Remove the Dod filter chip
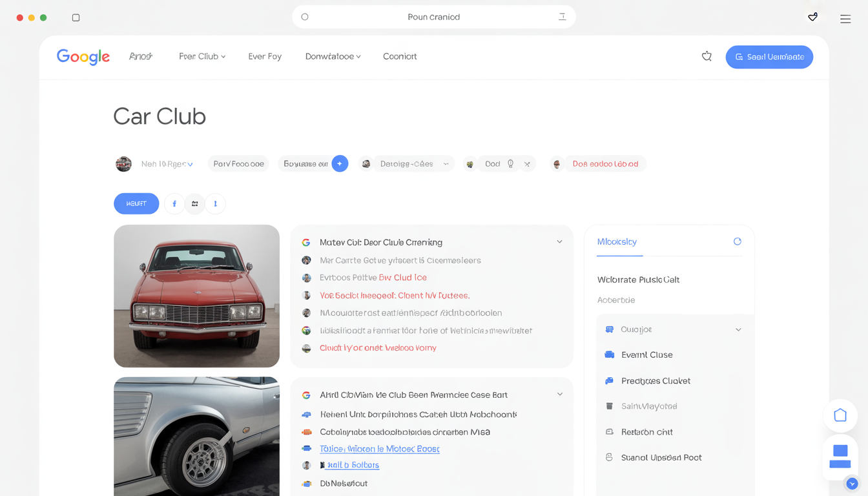This screenshot has width=868, height=496. 527,164
